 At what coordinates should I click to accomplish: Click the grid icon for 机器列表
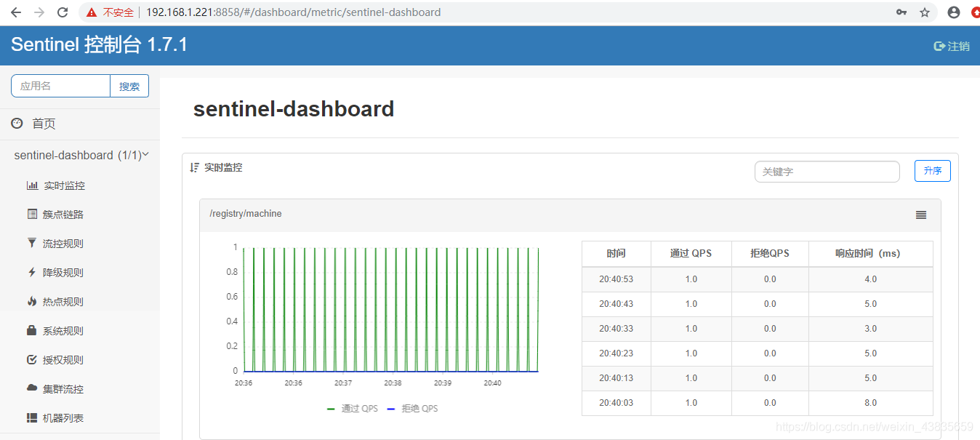[32, 418]
